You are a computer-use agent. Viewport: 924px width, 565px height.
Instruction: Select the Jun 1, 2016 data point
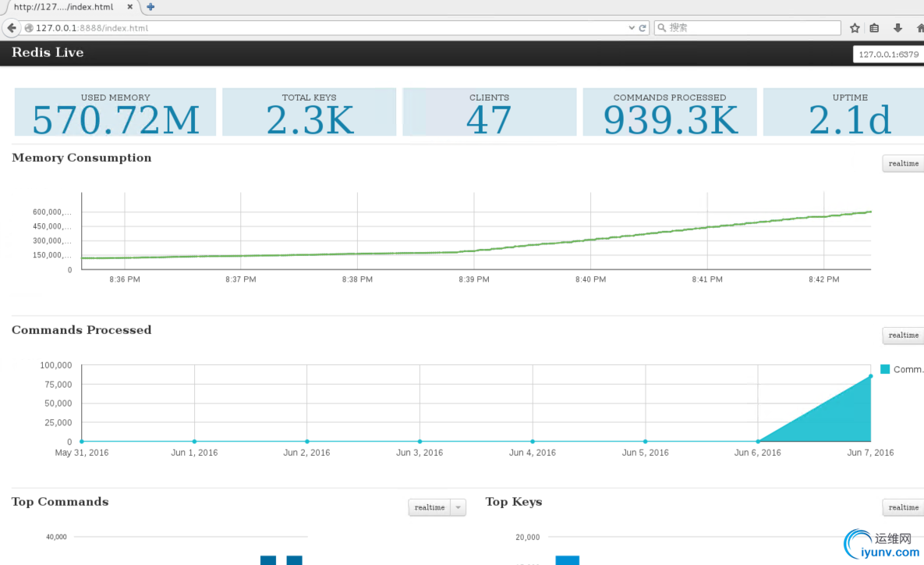click(x=194, y=441)
